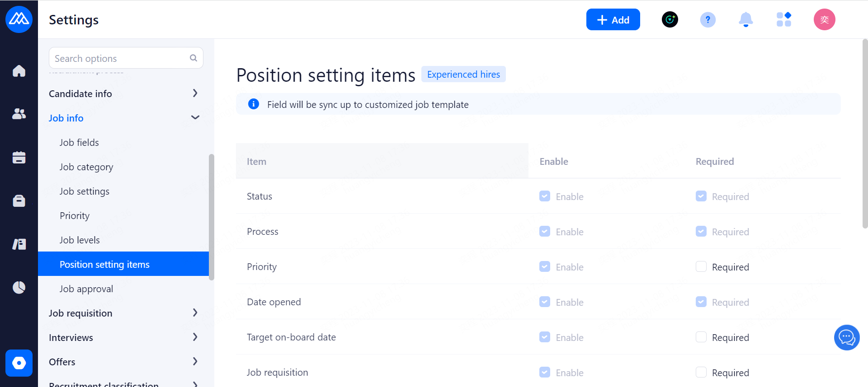The image size is (868, 387).
Task: Select Job category in the sidebar
Action: [86, 167]
